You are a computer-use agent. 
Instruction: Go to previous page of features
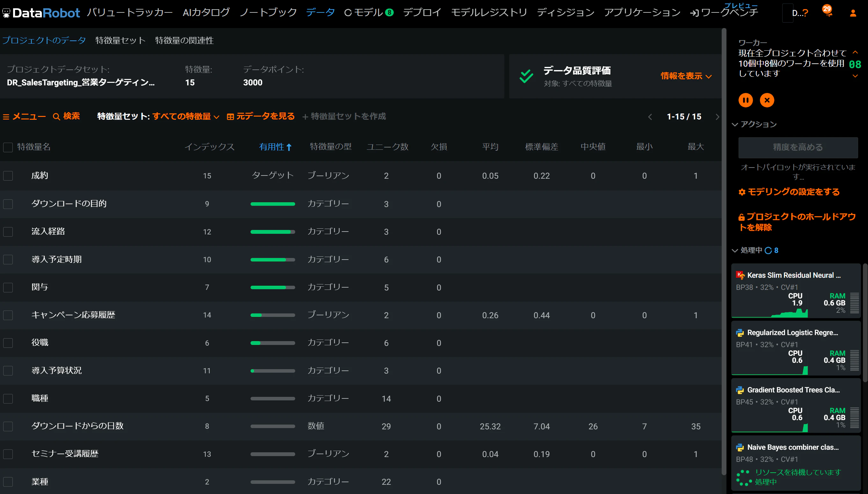(x=650, y=117)
